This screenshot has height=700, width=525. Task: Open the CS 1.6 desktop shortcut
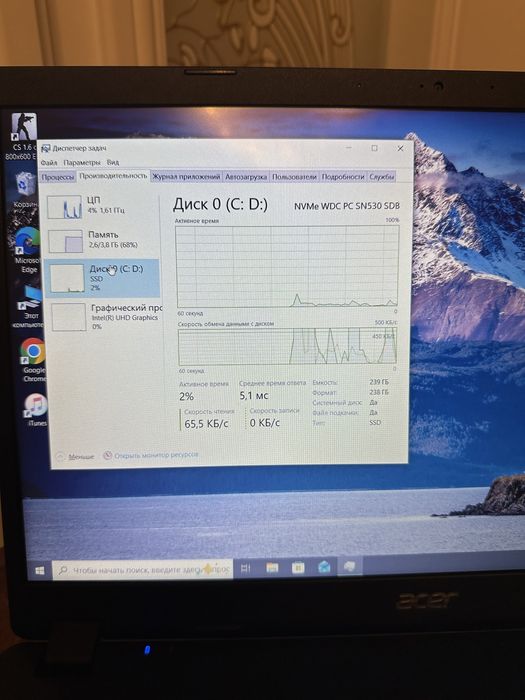pyautogui.click(x=21, y=136)
